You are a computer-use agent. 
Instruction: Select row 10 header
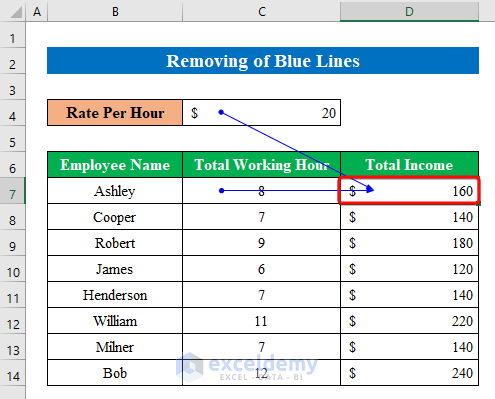(12, 269)
